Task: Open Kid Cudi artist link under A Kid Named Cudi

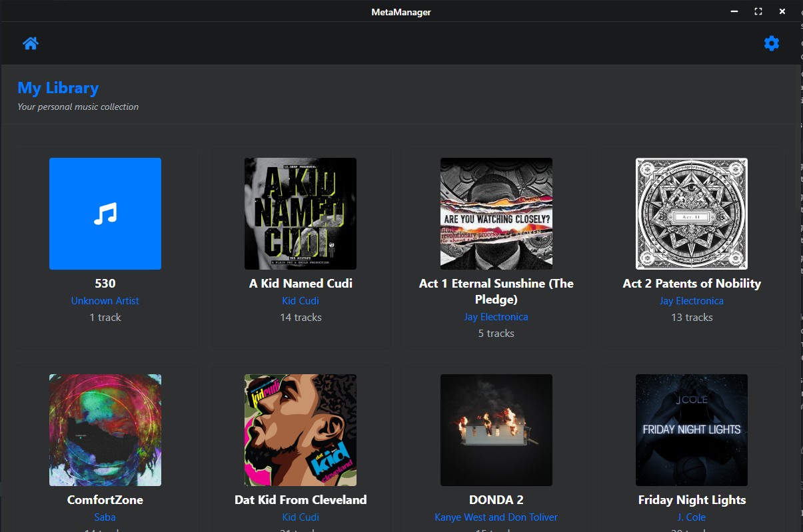Action: (x=301, y=301)
